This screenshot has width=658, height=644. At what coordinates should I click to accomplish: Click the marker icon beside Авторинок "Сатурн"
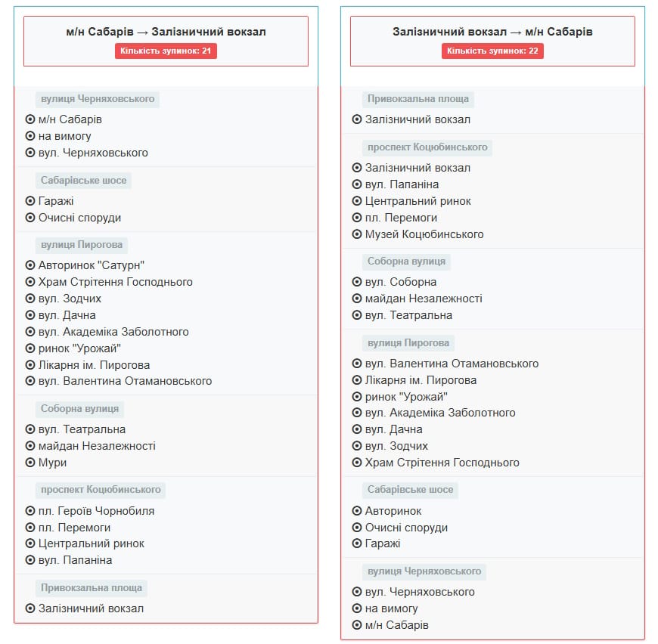pyautogui.click(x=30, y=265)
